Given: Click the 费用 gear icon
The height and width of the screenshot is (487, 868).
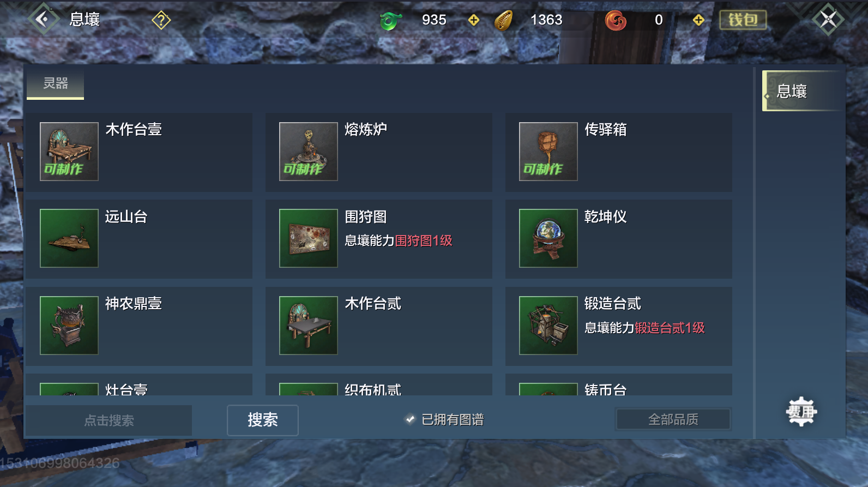Looking at the screenshot, I should coord(801,412).
